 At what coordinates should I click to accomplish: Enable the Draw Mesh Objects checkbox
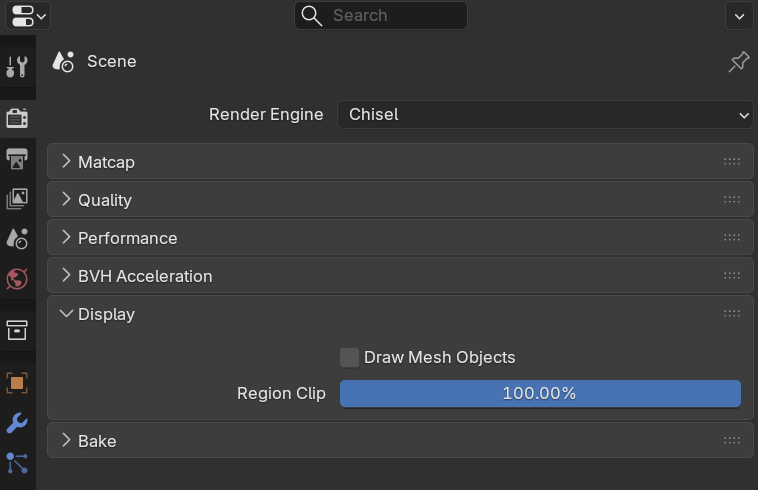pyautogui.click(x=349, y=357)
